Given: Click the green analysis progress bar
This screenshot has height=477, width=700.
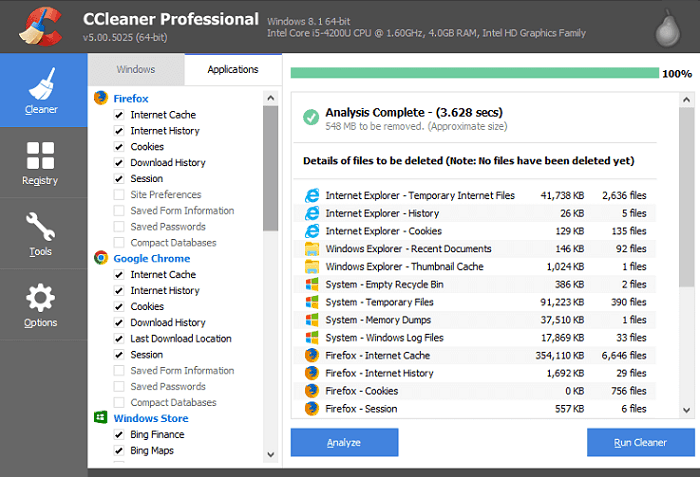Looking at the screenshot, I should 475,73.
